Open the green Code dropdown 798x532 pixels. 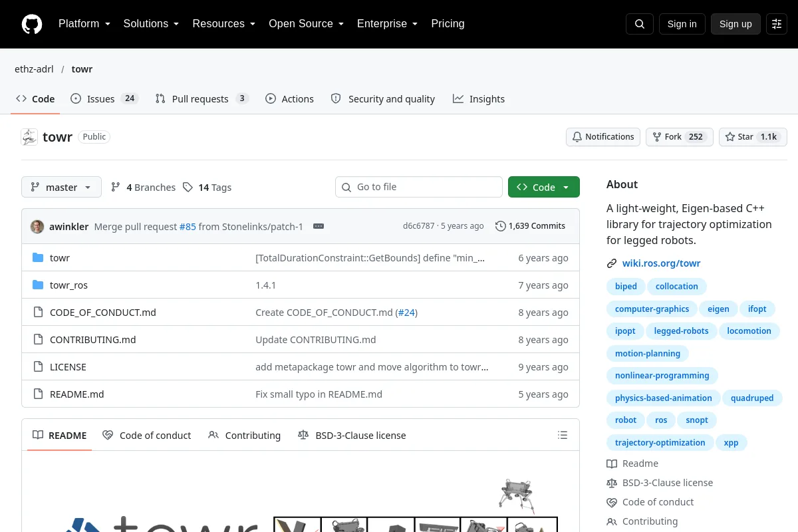(x=544, y=188)
